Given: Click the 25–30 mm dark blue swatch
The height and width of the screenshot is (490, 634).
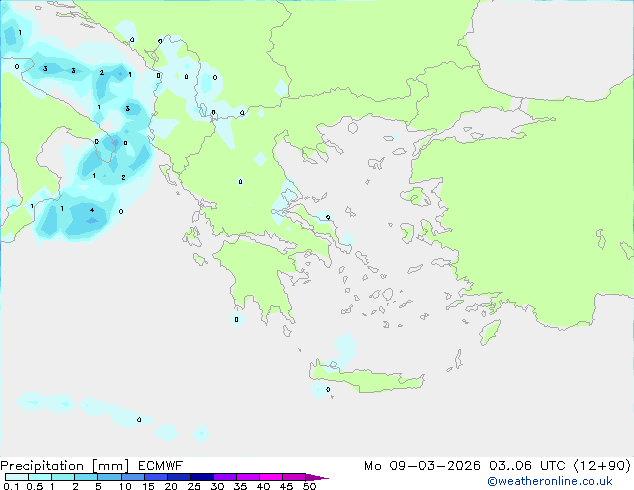Looking at the screenshot, I should [x=201, y=477].
